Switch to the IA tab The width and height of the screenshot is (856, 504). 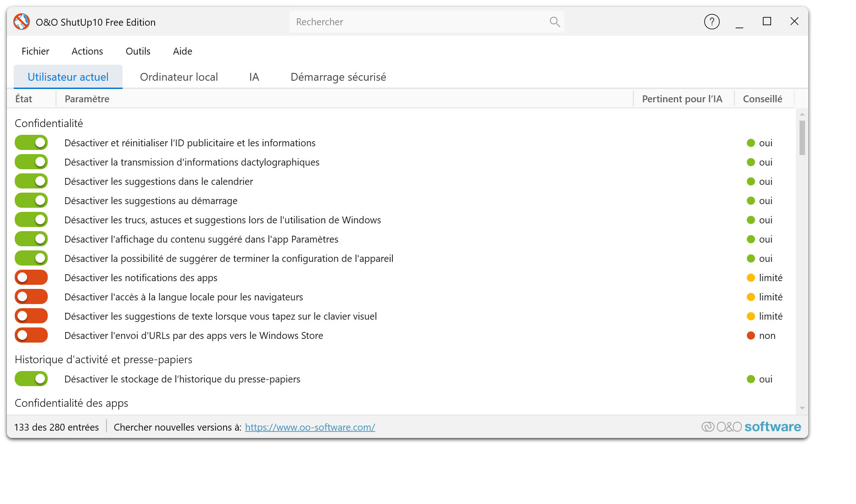(x=254, y=77)
